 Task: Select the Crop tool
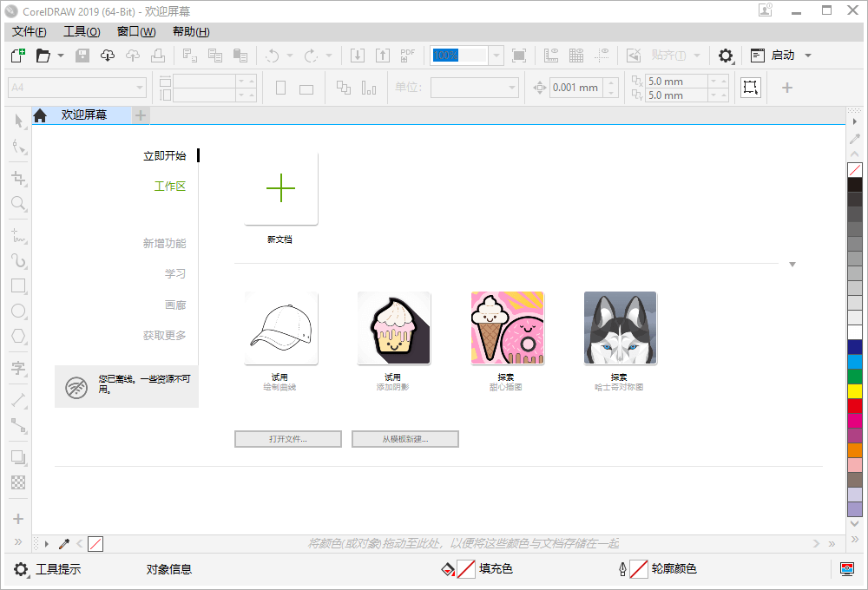click(x=18, y=178)
